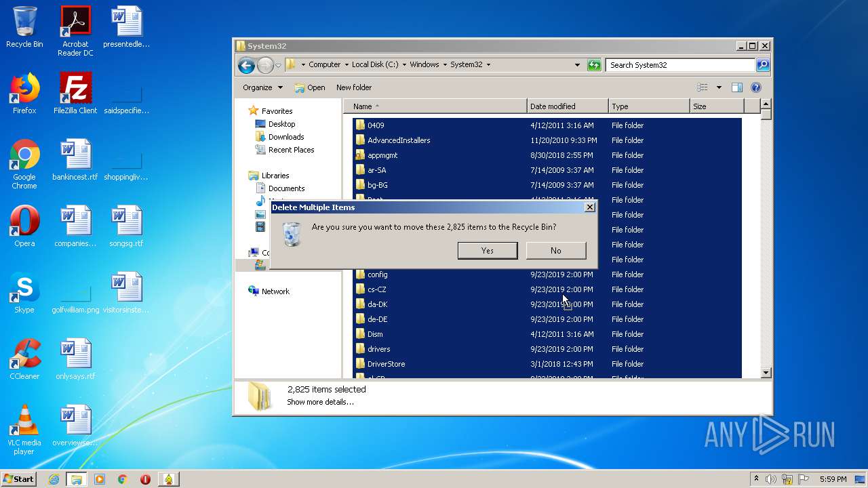Select onlysays.rtf desktop file

(x=75, y=360)
